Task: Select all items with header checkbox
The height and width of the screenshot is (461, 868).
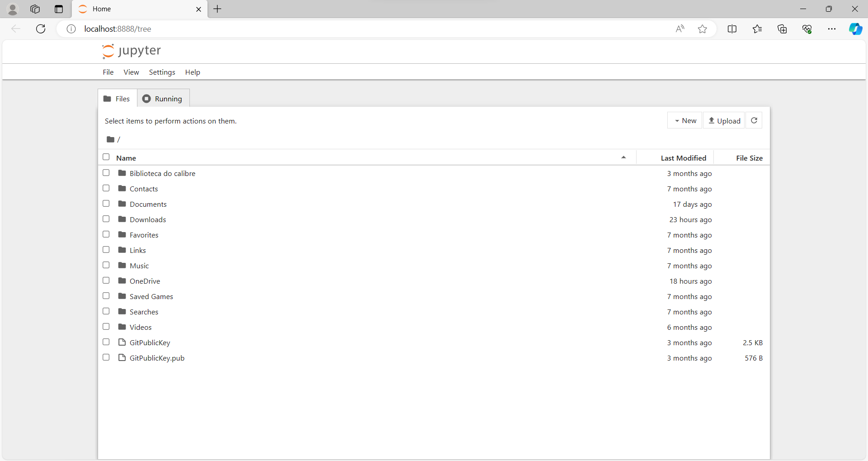Action: (x=106, y=157)
